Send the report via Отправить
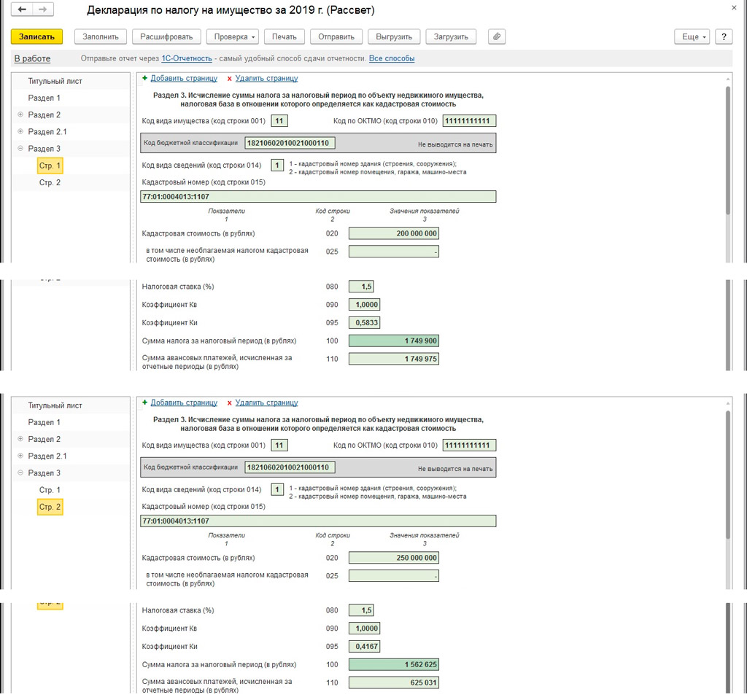The width and height of the screenshot is (747, 700). 336,36
